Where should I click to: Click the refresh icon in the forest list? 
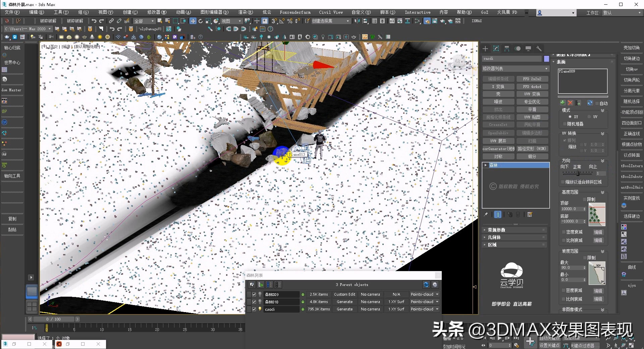point(426,285)
